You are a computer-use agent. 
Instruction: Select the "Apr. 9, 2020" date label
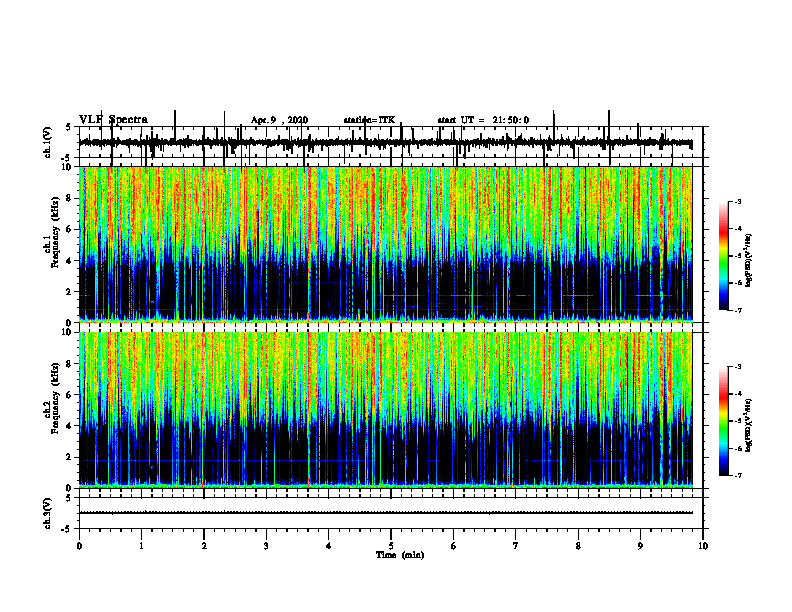point(279,120)
